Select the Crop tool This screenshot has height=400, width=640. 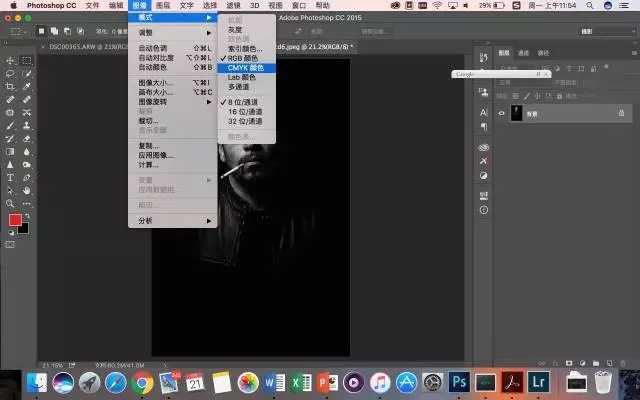tap(11, 87)
